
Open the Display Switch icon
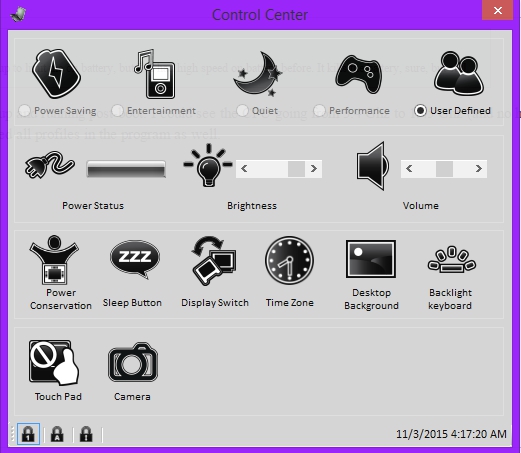214,260
